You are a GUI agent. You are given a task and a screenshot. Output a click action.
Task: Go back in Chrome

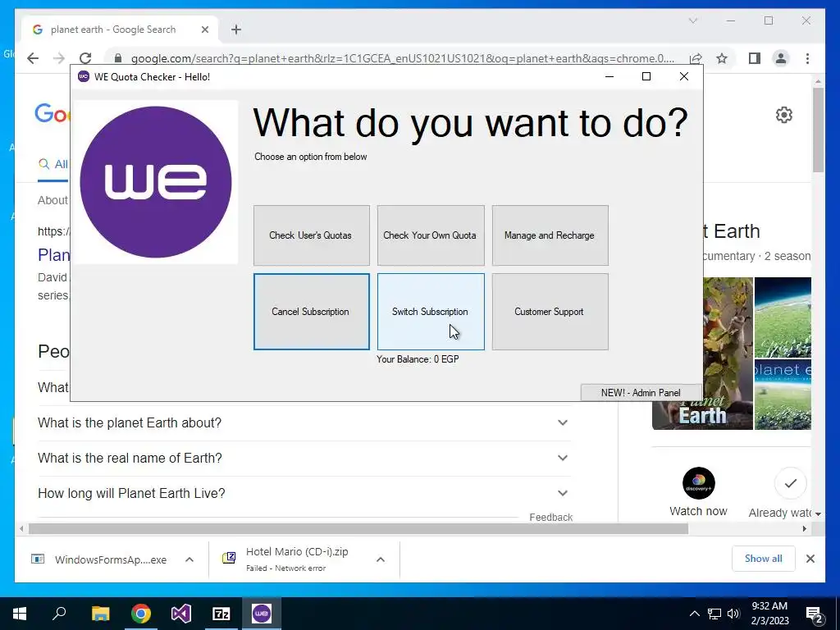tap(33, 58)
